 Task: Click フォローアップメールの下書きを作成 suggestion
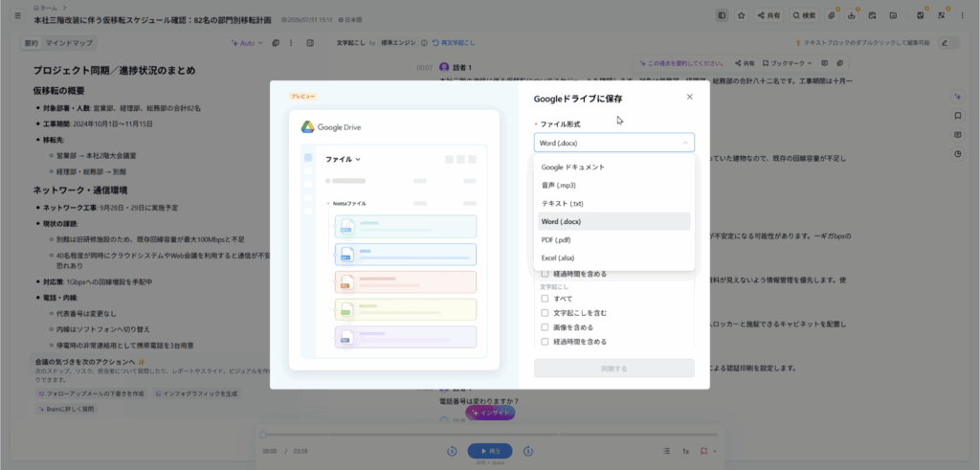[x=91, y=393]
